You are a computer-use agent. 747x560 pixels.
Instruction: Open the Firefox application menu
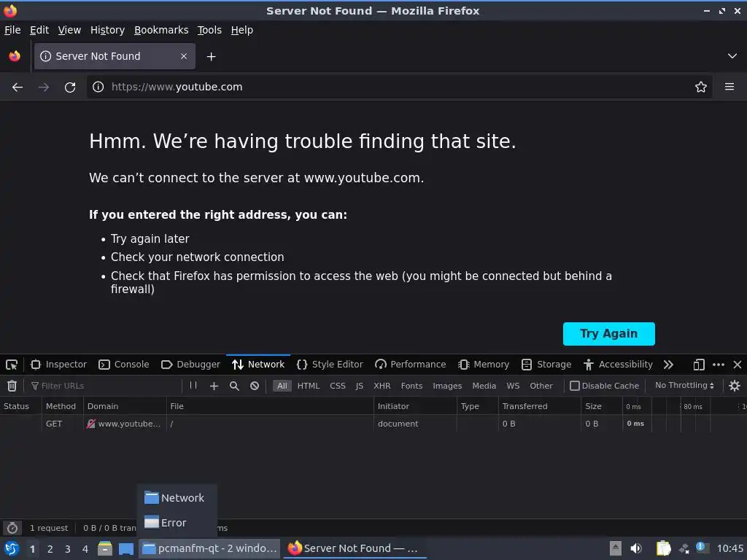[729, 87]
